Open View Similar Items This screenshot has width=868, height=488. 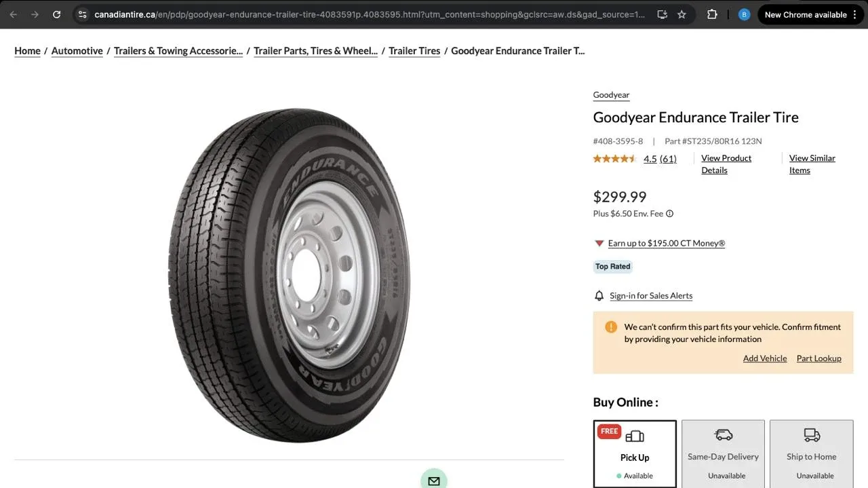[x=812, y=164]
